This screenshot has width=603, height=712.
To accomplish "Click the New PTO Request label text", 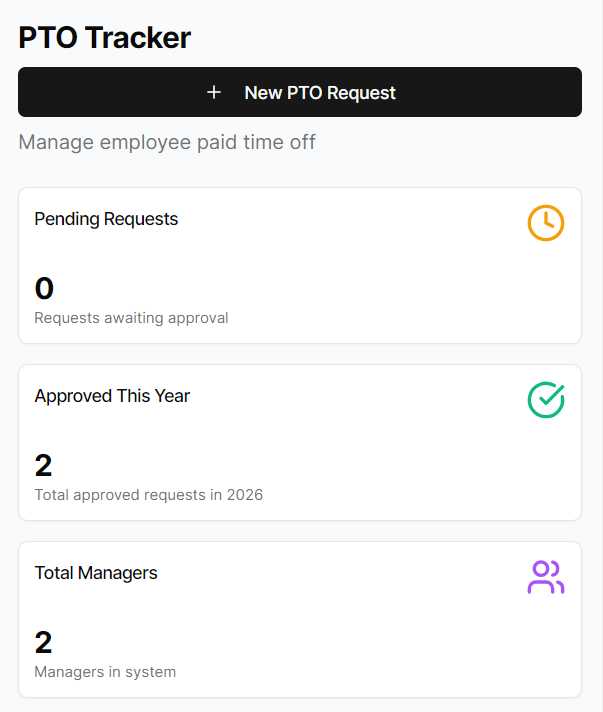I will (320, 93).
